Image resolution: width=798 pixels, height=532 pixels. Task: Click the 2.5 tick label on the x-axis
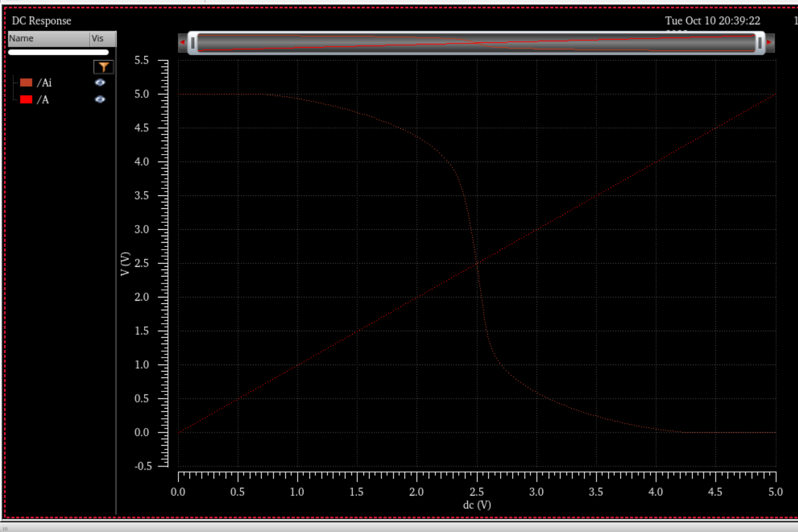[476, 492]
